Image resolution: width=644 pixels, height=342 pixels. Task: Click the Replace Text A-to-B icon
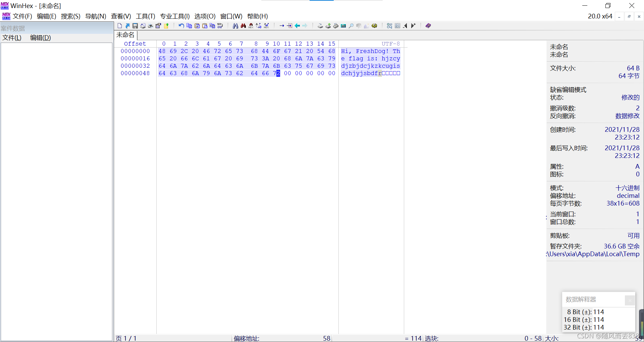(259, 26)
